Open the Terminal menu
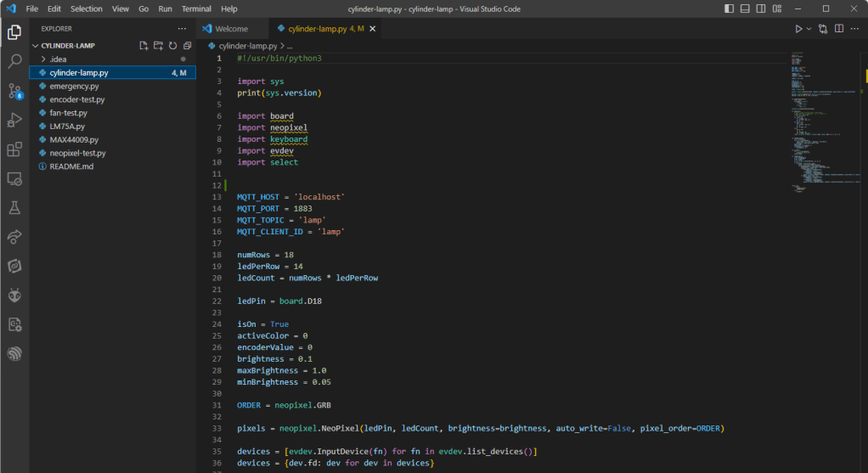 196,8
